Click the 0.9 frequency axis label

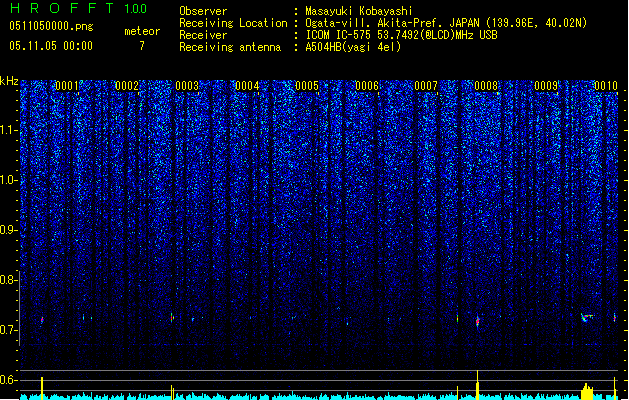[x=9, y=230]
